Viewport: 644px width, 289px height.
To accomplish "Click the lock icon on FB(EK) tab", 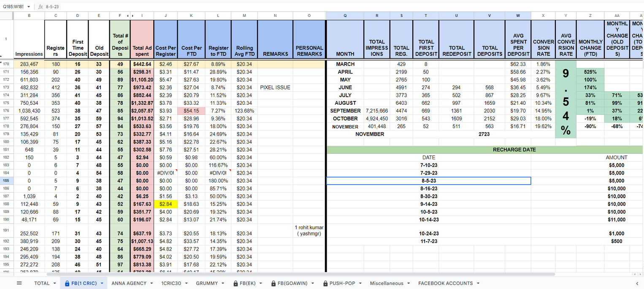I will pyautogui.click(x=236, y=284).
